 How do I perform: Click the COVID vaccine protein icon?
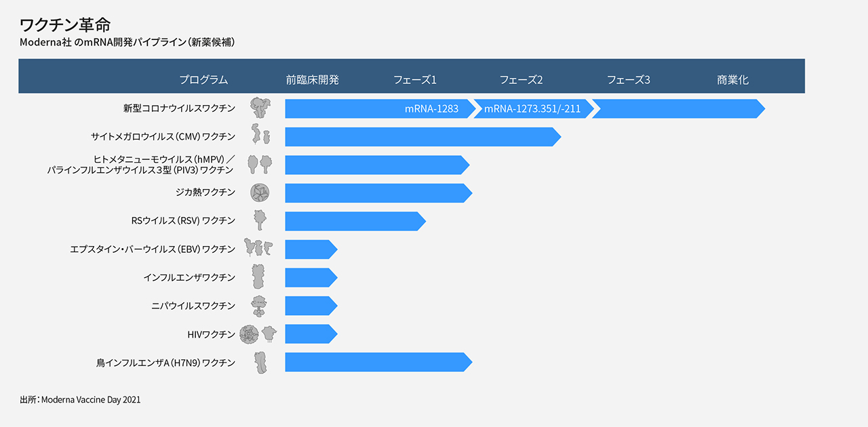click(259, 108)
